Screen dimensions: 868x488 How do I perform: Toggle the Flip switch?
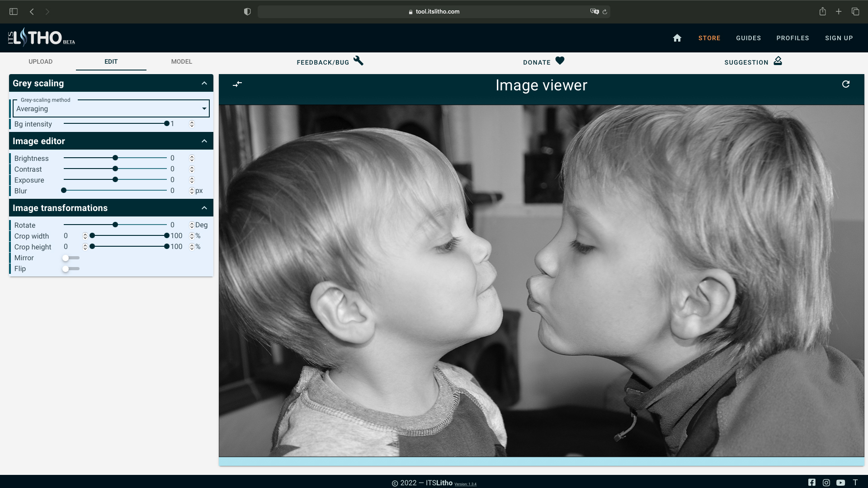click(71, 268)
